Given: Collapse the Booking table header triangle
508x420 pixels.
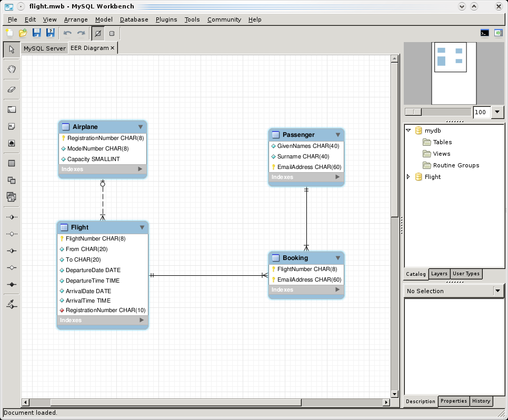Looking at the screenshot, I should tap(338, 258).
